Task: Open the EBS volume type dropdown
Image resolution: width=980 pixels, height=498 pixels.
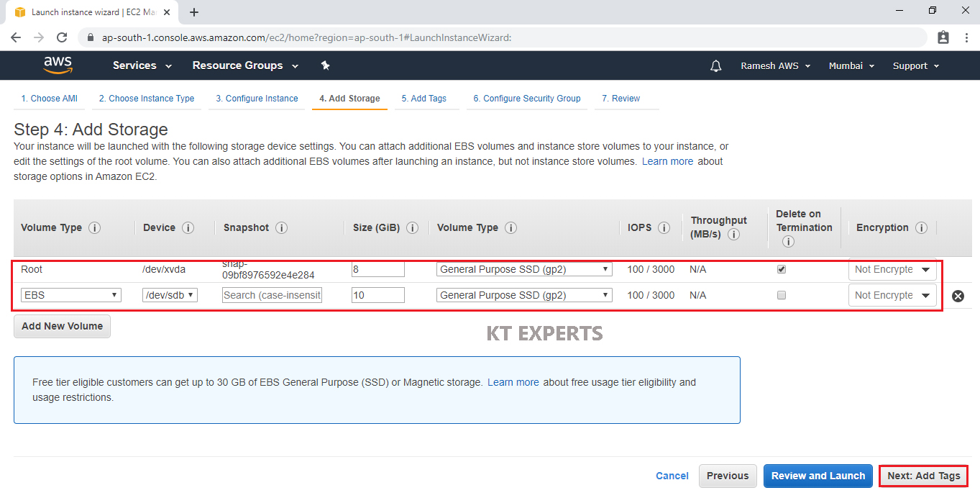Action: (71, 295)
